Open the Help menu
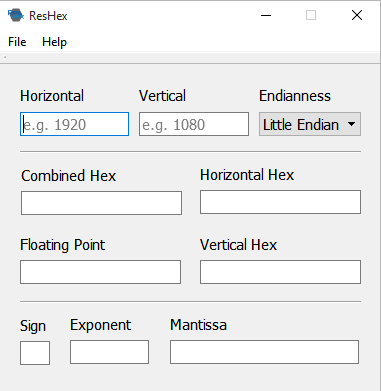The height and width of the screenshot is (391, 381). coord(54,42)
